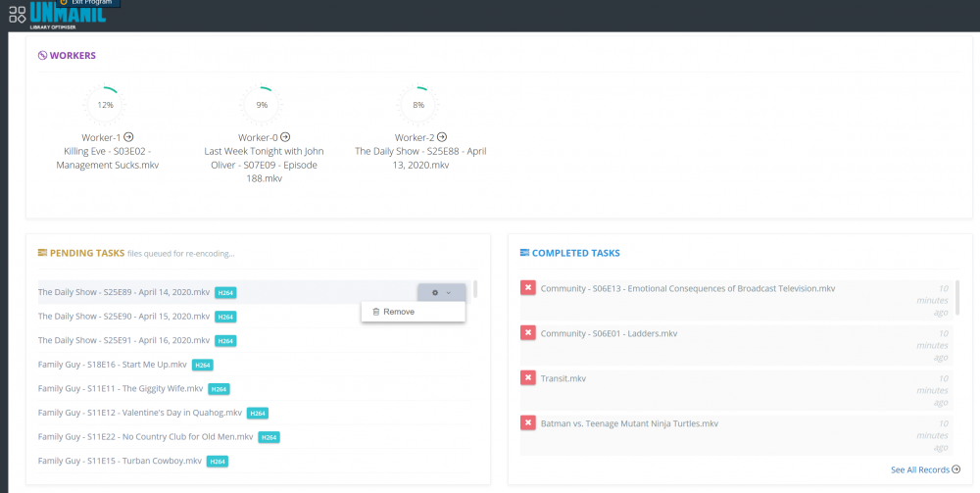This screenshot has height=493, width=980.
Task: Open the gear dropdown for Daily Show S25E89
Action: (441, 292)
